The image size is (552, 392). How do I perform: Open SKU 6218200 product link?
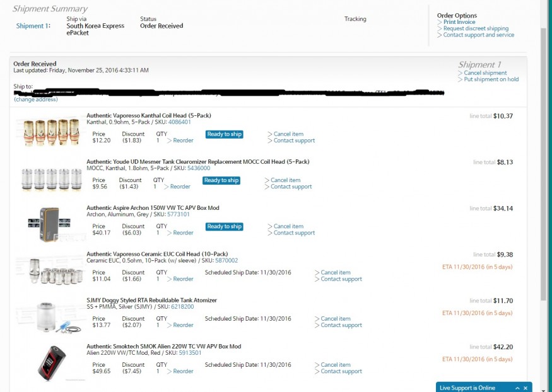182,306
